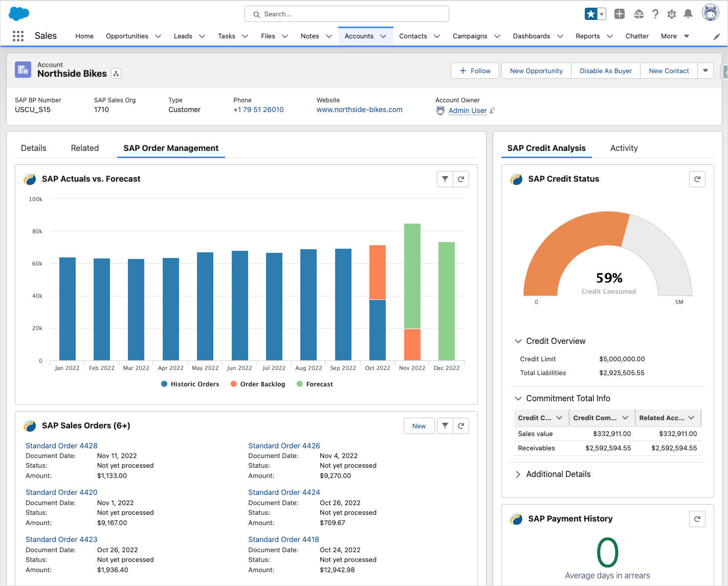Refresh the SAP Payment History card

tap(697, 519)
